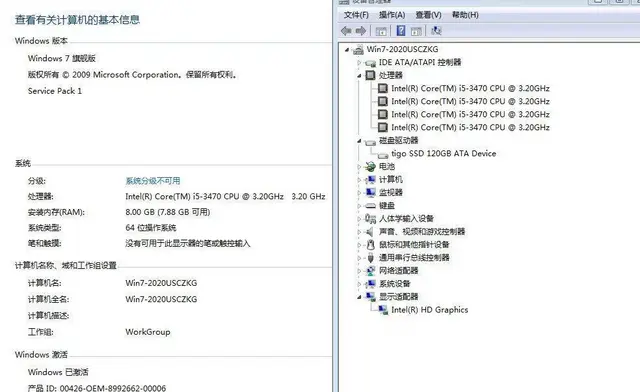Click the '64 位操作系统' value
Viewport: 640px width, 392px height.
151,228
